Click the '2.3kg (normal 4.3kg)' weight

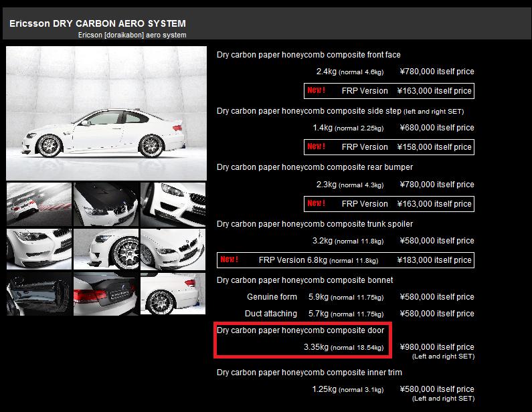pyautogui.click(x=350, y=185)
